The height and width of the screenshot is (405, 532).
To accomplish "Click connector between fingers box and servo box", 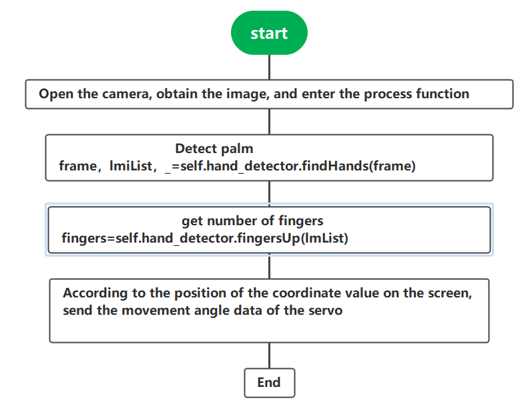I will coord(270,267).
